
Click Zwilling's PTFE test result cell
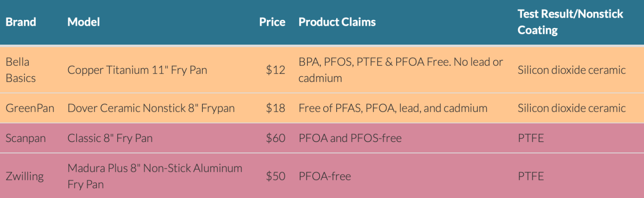click(531, 176)
